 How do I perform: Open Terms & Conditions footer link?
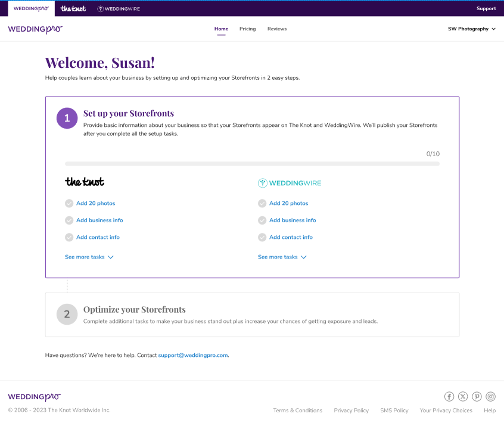pos(298,411)
